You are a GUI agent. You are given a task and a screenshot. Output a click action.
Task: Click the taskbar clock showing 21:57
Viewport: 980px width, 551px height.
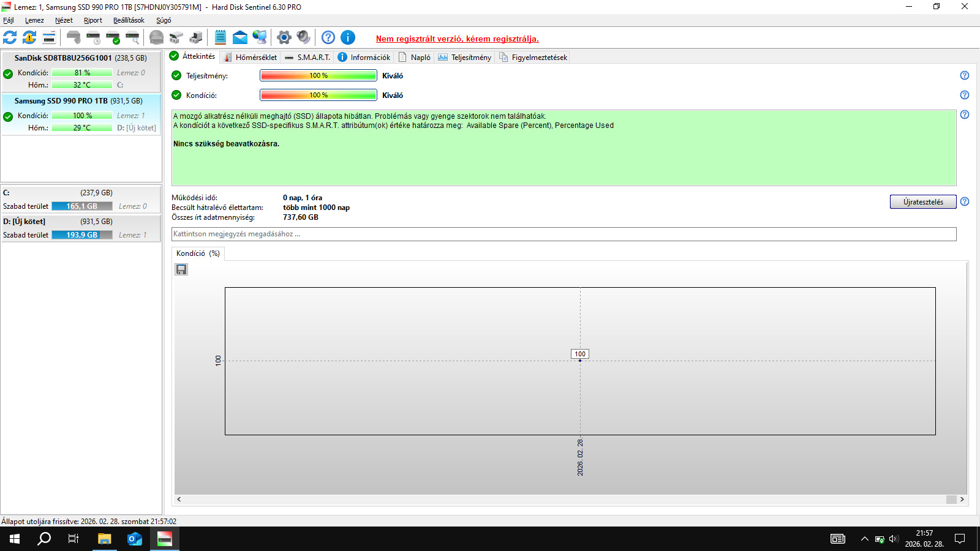click(924, 539)
